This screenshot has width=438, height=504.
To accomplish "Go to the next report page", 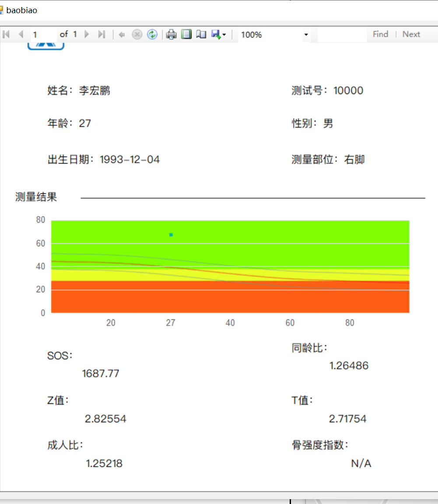I will click(87, 34).
